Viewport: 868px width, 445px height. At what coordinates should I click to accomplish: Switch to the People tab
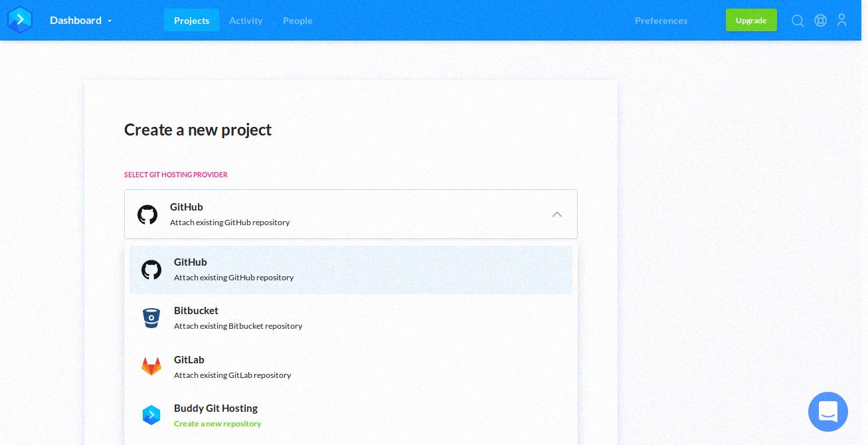click(x=298, y=21)
